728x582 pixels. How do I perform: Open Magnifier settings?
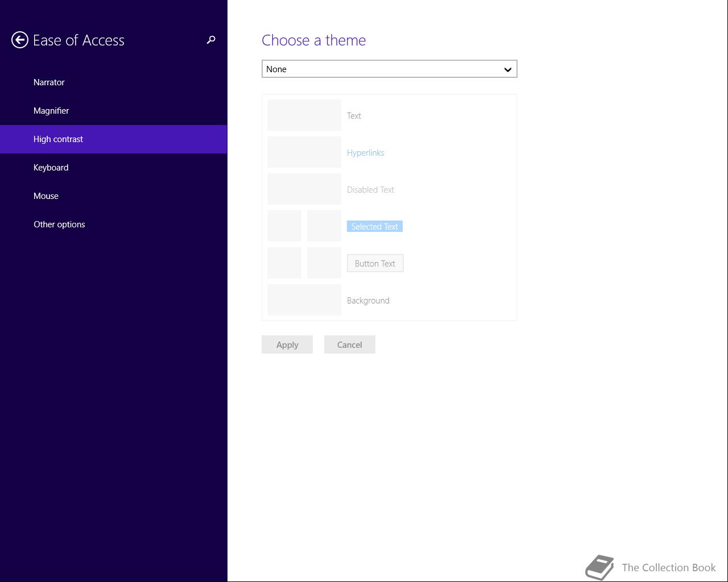point(113,111)
